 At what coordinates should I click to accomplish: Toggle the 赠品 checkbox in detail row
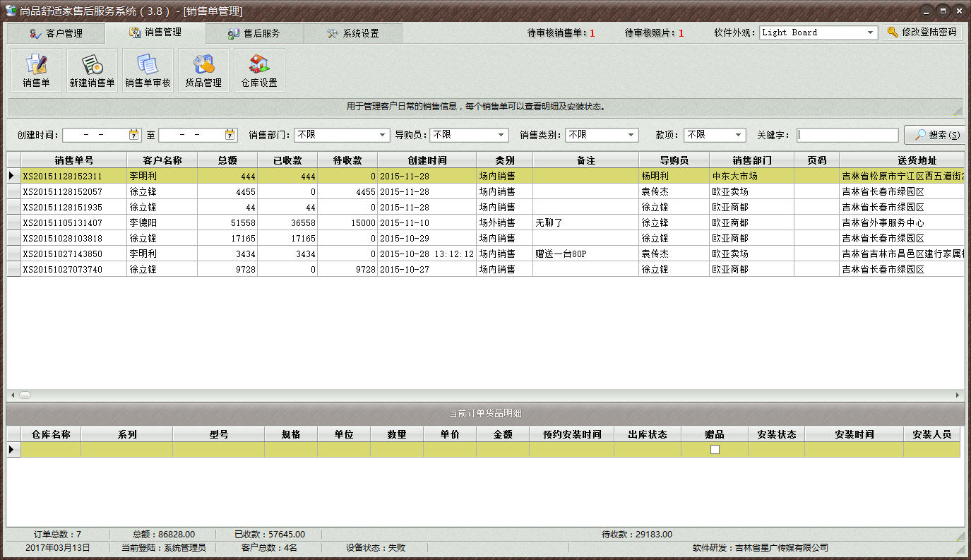(715, 450)
